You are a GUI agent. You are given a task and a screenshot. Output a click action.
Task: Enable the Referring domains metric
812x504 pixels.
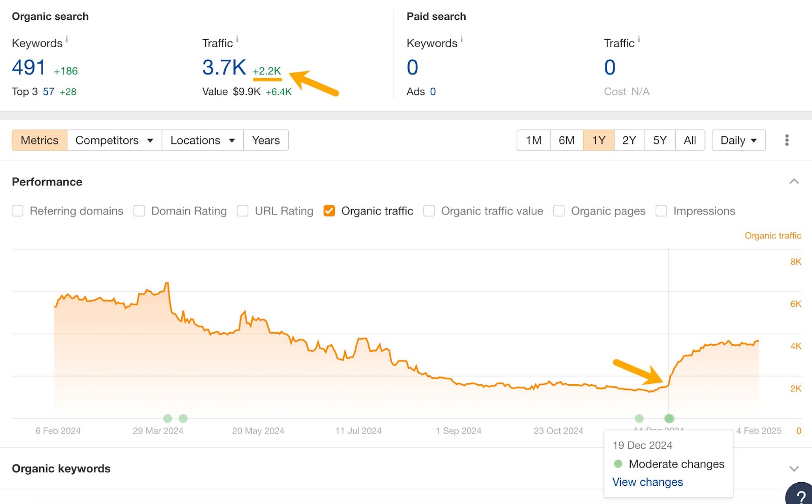pyautogui.click(x=18, y=210)
